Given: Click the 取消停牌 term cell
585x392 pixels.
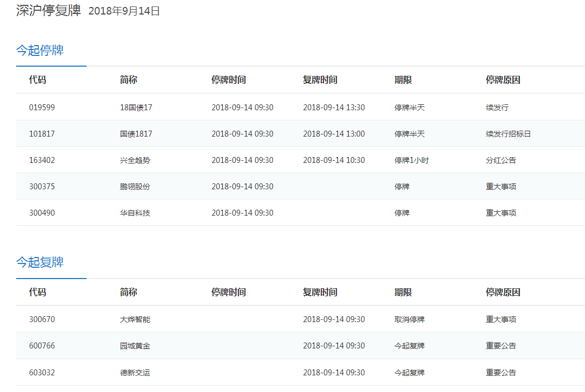Looking at the screenshot, I should click(x=409, y=319).
